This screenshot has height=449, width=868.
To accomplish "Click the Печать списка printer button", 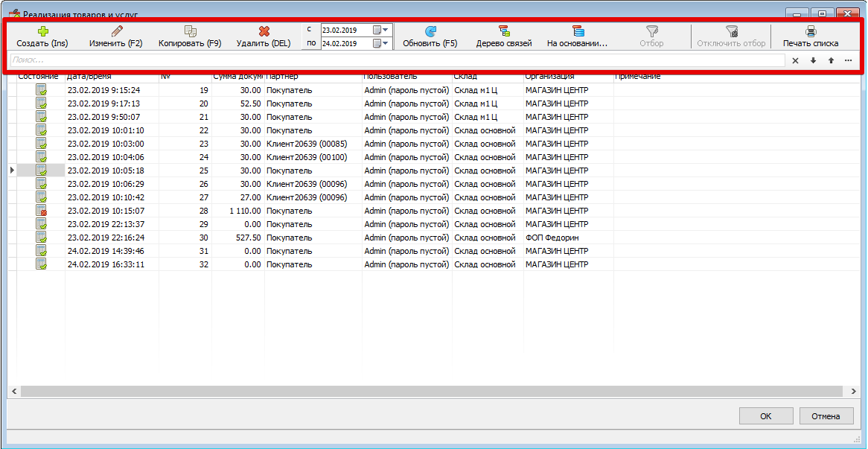I will (x=811, y=36).
